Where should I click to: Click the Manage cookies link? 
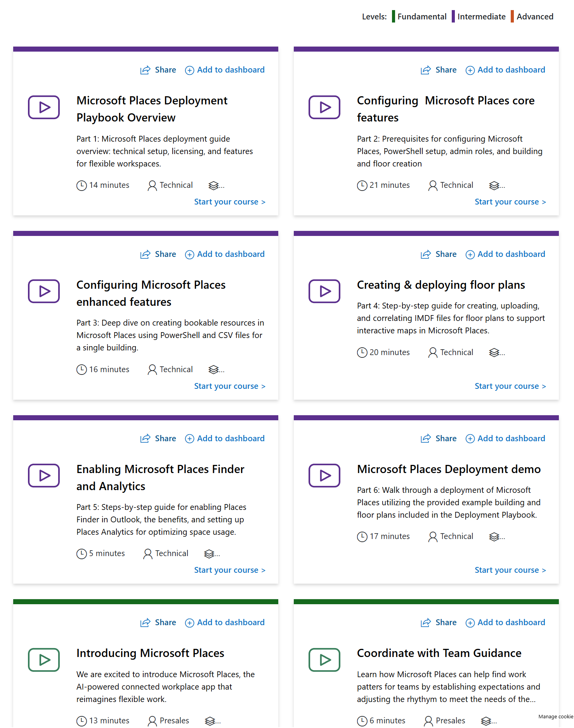(x=555, y=716)
